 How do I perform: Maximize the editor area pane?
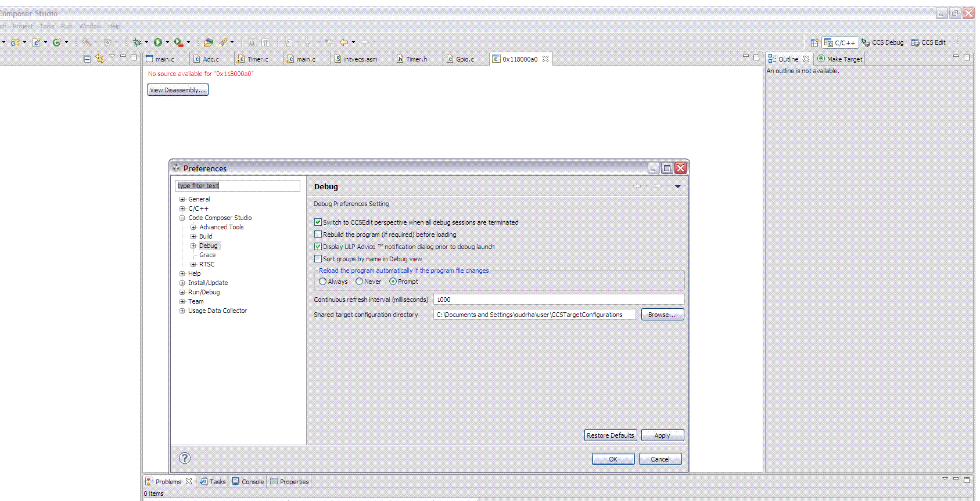point(756,57)
